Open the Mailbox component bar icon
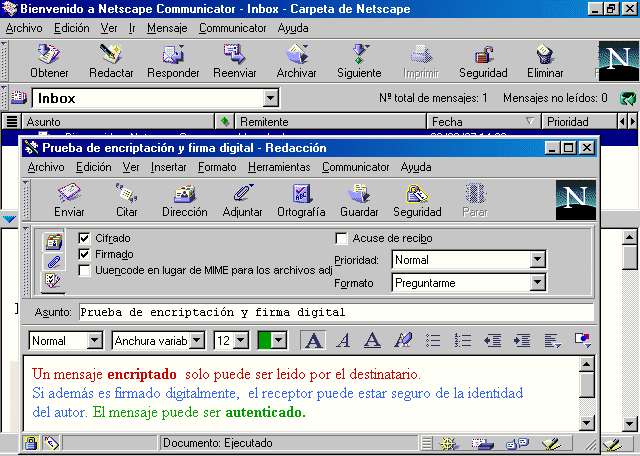The image size is (640, 456). pos(483,443)
